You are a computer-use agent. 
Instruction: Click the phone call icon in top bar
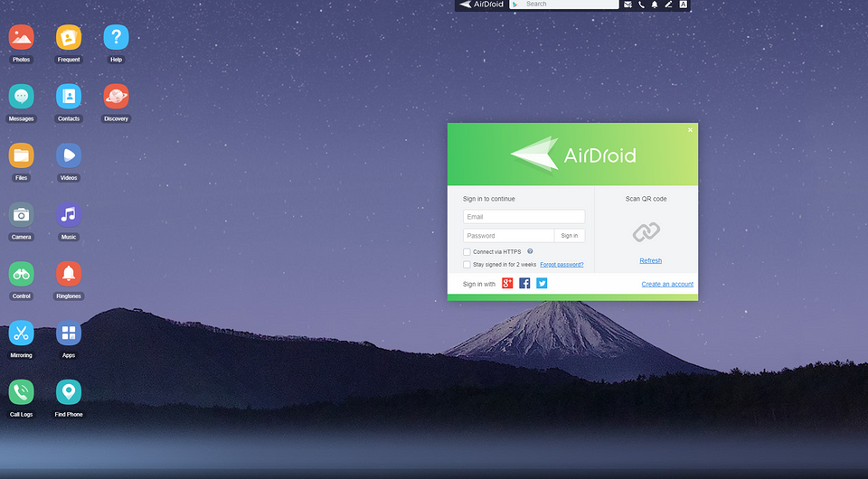[x=641, y=5]
